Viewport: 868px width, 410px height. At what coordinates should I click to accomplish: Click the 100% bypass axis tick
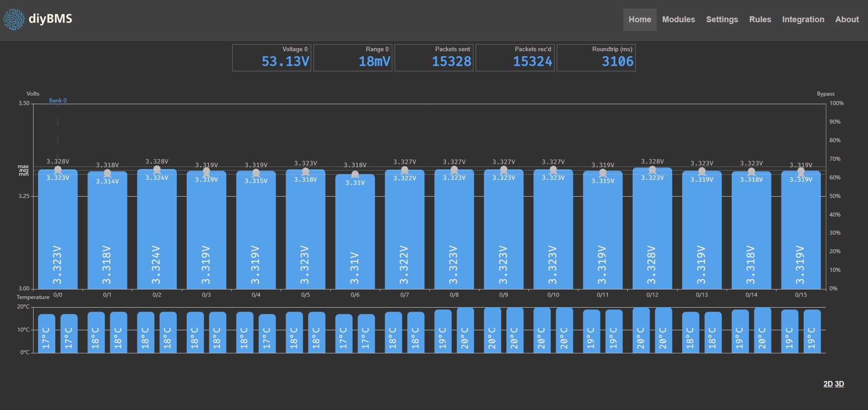[836, 103]
